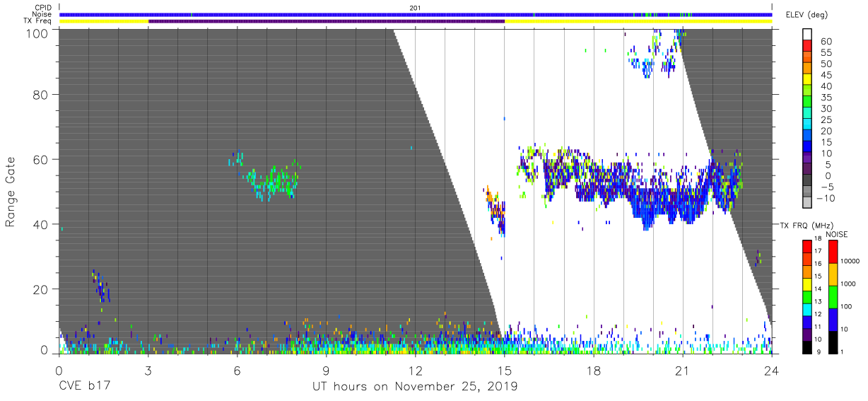The height and width of the screenshot is (401, 868).
Task: Click the purple section of the TX Freq strip
Action: click(x=327, y=21)
